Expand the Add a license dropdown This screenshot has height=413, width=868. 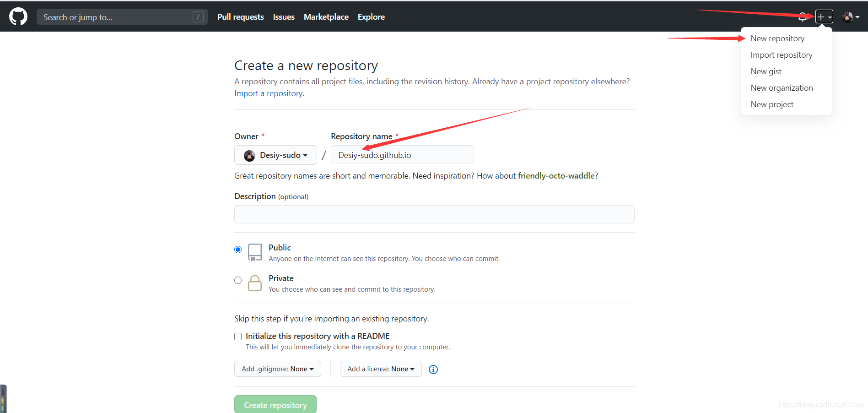tap(381, 369)
